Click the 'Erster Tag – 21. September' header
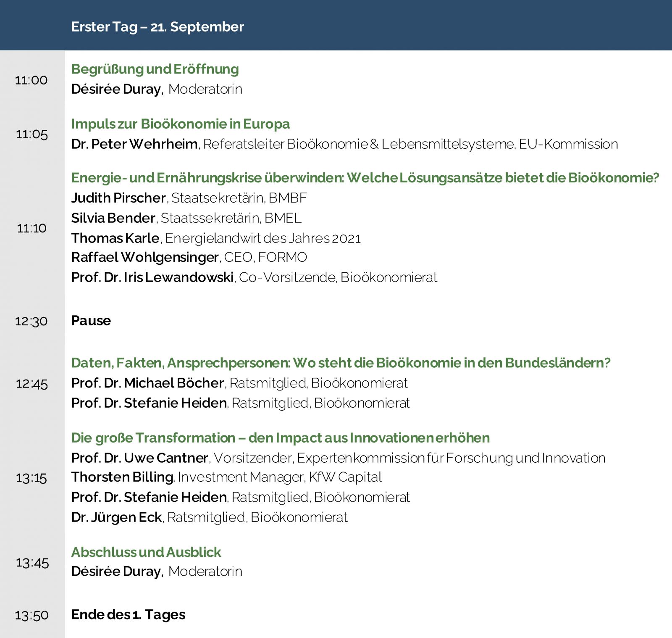This screenshot has width=672, height=638. click(157, 27)
